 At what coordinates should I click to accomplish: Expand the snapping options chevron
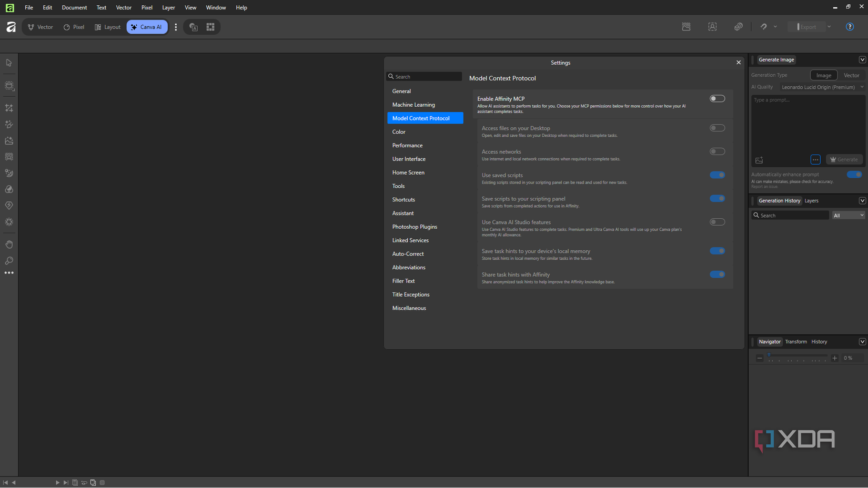[775, 27]
